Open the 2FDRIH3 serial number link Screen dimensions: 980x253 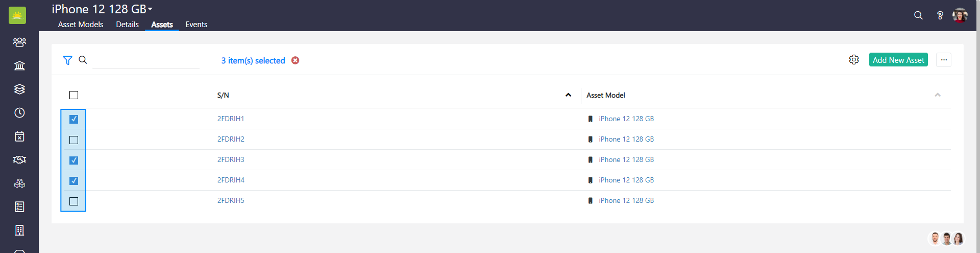coord(231,159)
